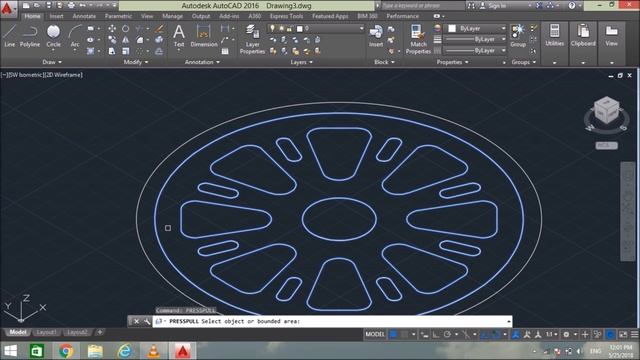Toggle ortho mode in status bar
This screenshot has height=360, width=640.
coord(436,334)
